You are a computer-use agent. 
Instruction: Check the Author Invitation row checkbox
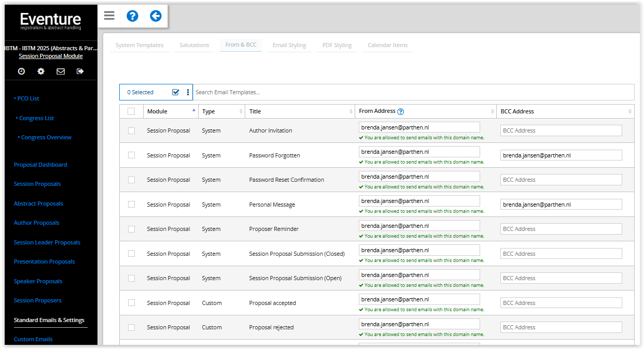131,130
